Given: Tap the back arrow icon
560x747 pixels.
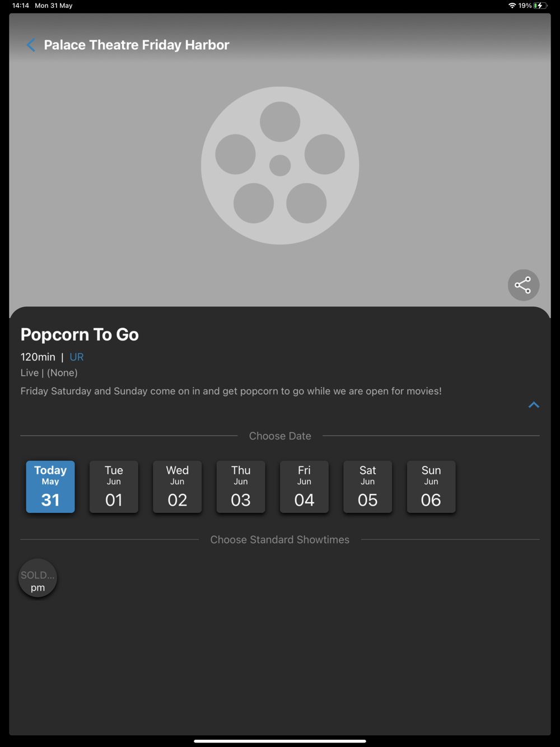Looking at the screenshot, I should (31, 45).
